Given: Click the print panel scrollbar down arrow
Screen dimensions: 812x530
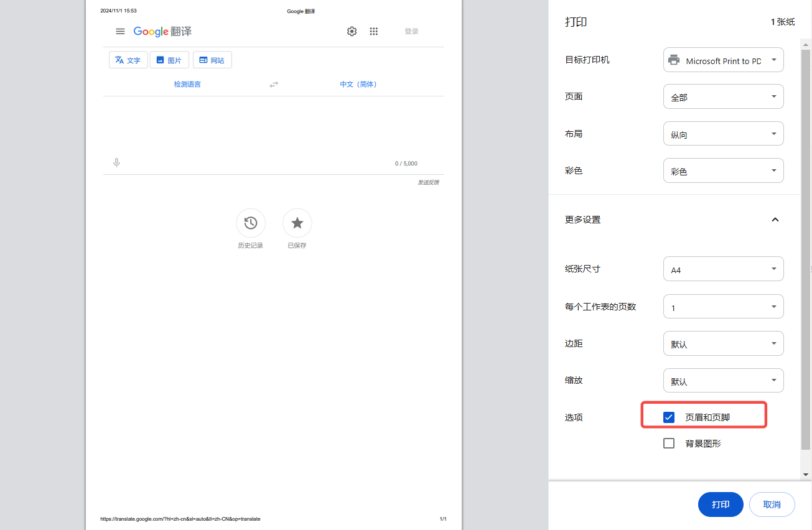Looking at the screenshot, I should click(x=806, y=475).
